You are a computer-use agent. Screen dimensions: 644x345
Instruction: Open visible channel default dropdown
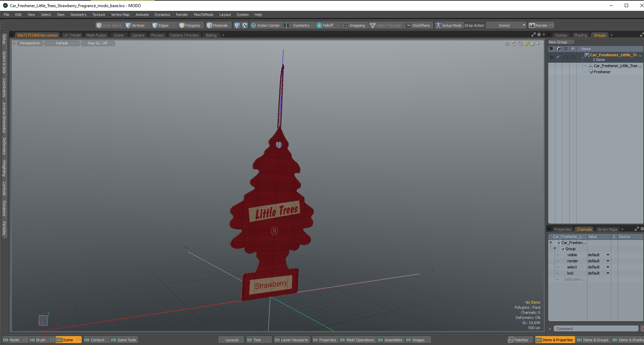click(598, 255)
